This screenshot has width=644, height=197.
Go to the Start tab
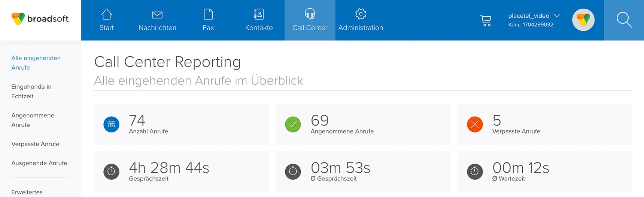107,20
